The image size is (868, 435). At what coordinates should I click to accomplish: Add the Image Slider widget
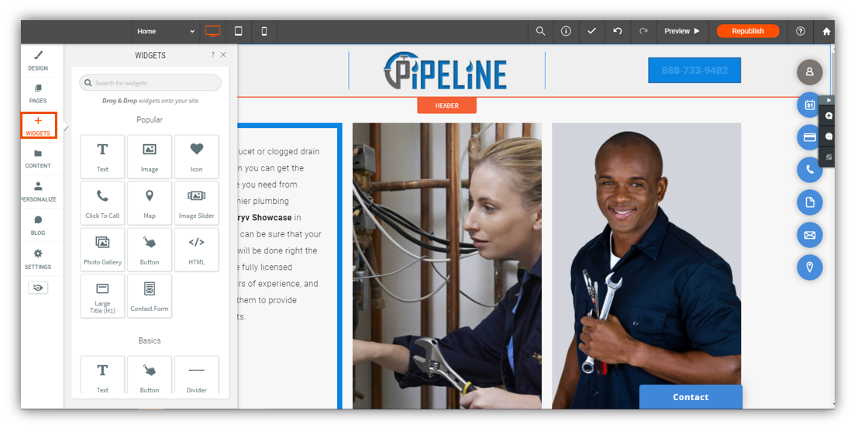click(x=197, y=203)
